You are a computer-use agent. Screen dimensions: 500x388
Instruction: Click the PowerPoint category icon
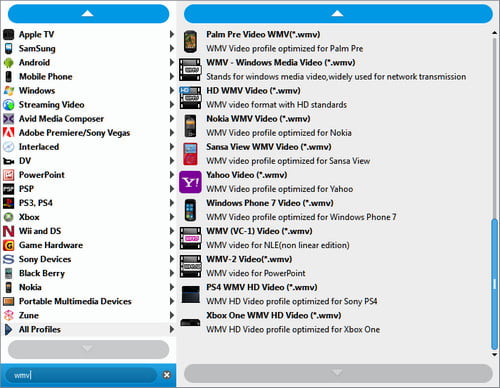pos(9,175)
